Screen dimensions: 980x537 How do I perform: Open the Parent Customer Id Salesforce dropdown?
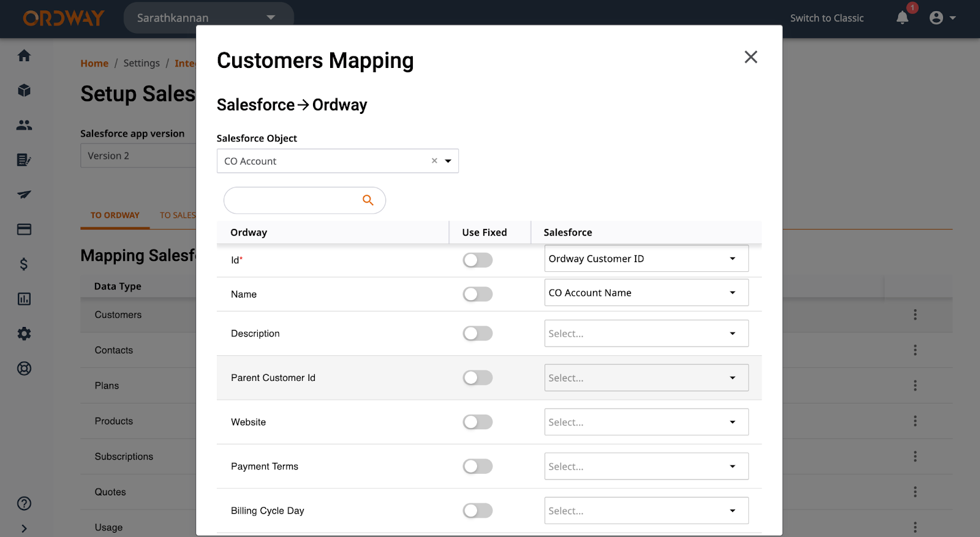point(646,378)
